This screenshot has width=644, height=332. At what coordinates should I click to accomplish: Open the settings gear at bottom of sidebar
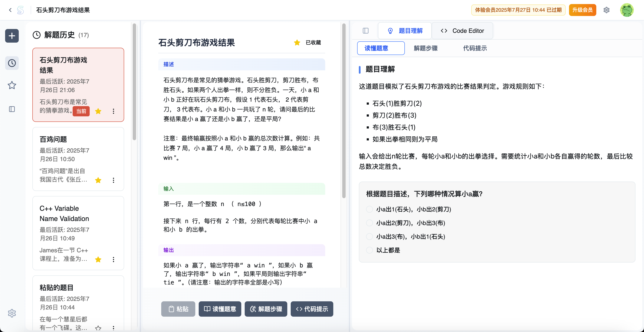[12, 313]
